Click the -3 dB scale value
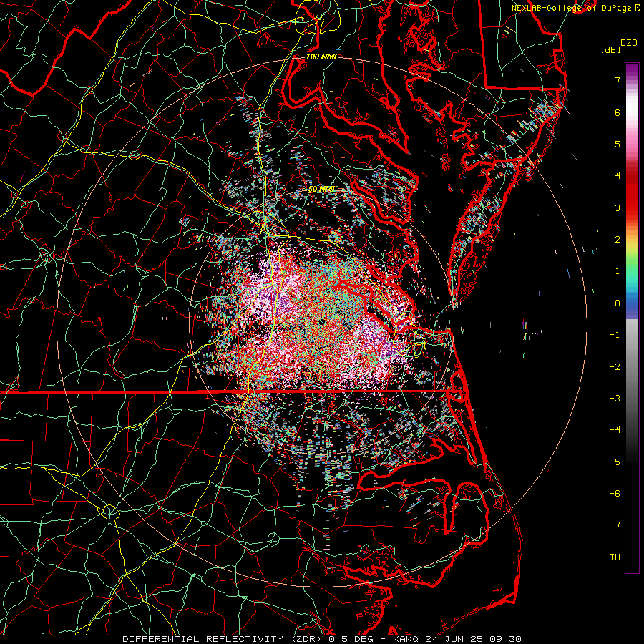Screen dimensions: 644x644 615,399
